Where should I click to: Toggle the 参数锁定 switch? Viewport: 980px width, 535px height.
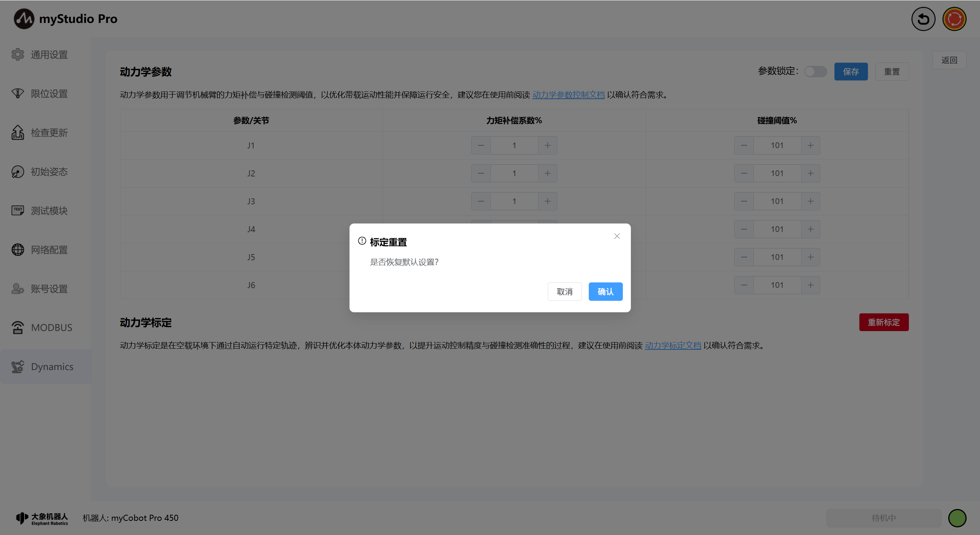click(x=815, y=72)
